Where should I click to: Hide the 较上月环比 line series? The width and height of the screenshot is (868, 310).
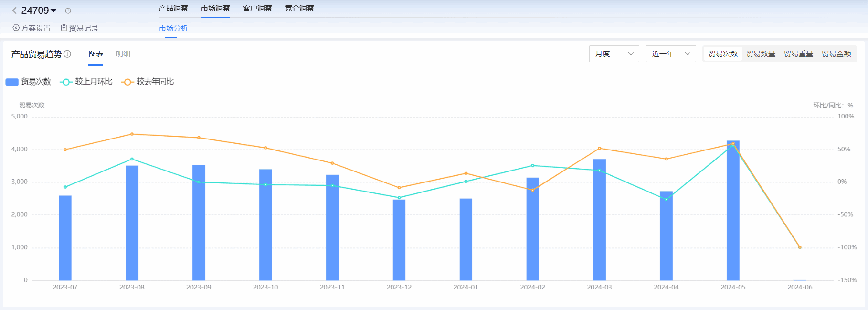86,82
